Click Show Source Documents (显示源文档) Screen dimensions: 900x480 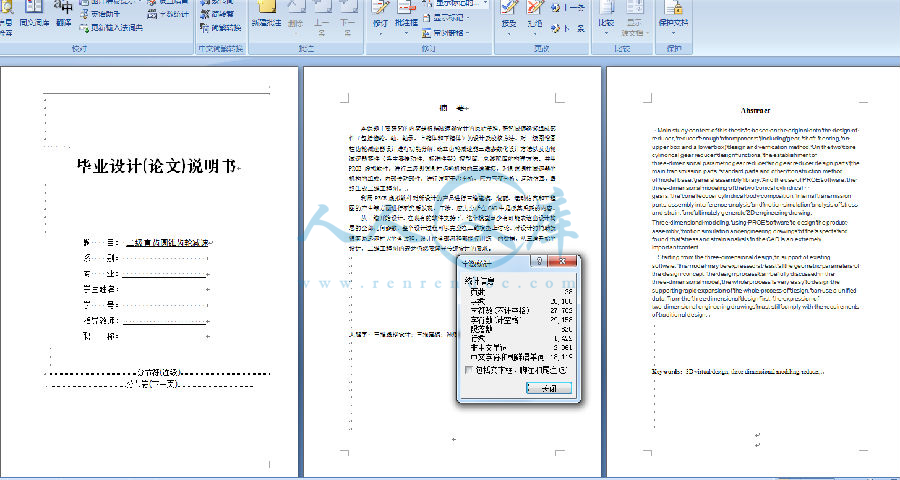pos(635,17)
